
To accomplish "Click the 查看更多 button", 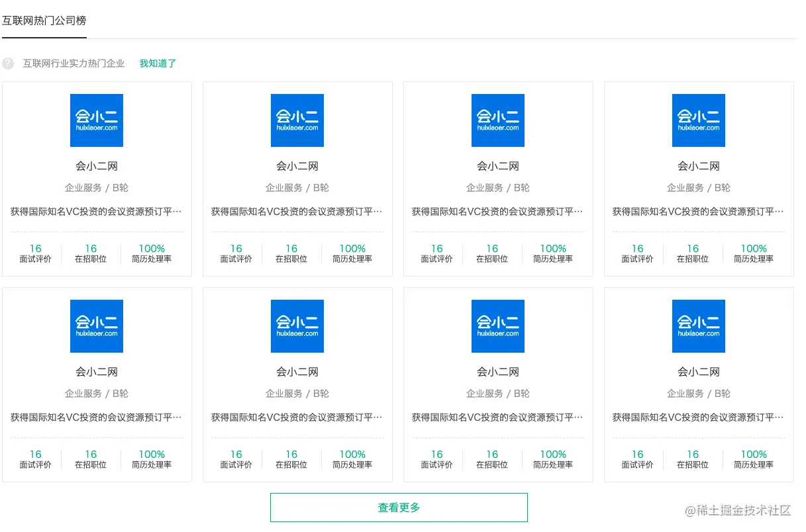I will (x=399, y=508).
